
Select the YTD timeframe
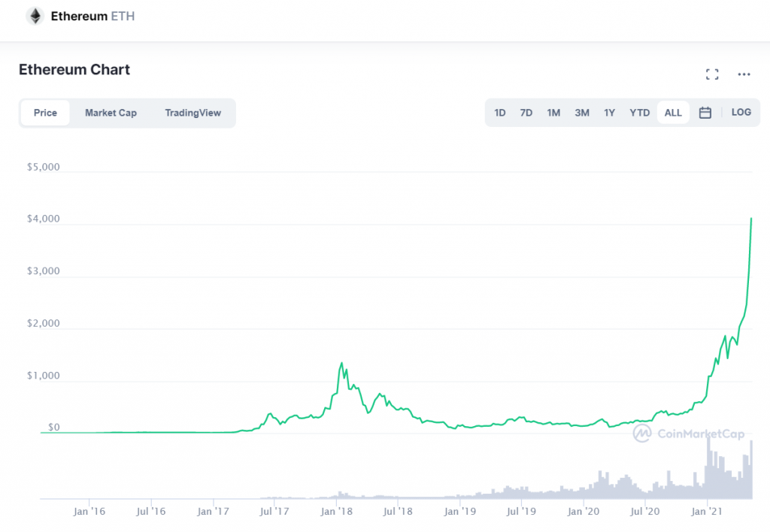coord(639,111)
